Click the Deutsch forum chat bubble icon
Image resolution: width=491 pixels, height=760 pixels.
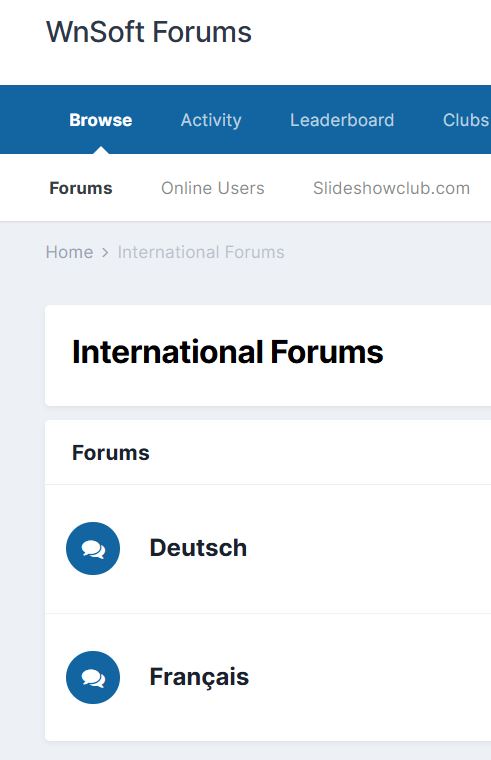pos(93,548)
